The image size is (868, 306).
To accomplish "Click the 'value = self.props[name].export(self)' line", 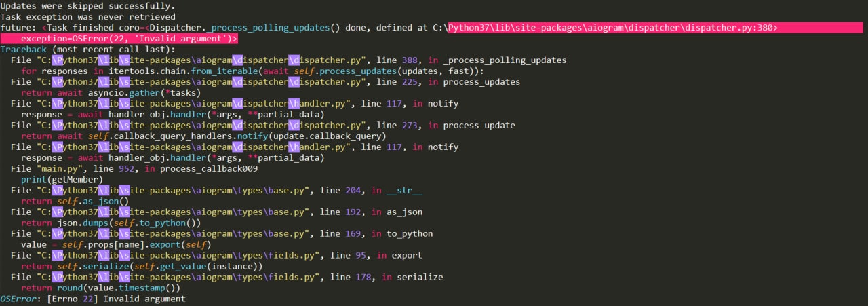I will coord(116,244).
